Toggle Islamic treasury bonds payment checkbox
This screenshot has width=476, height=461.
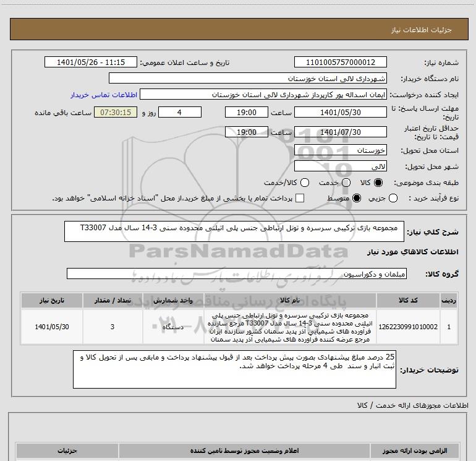coord(300,198)
